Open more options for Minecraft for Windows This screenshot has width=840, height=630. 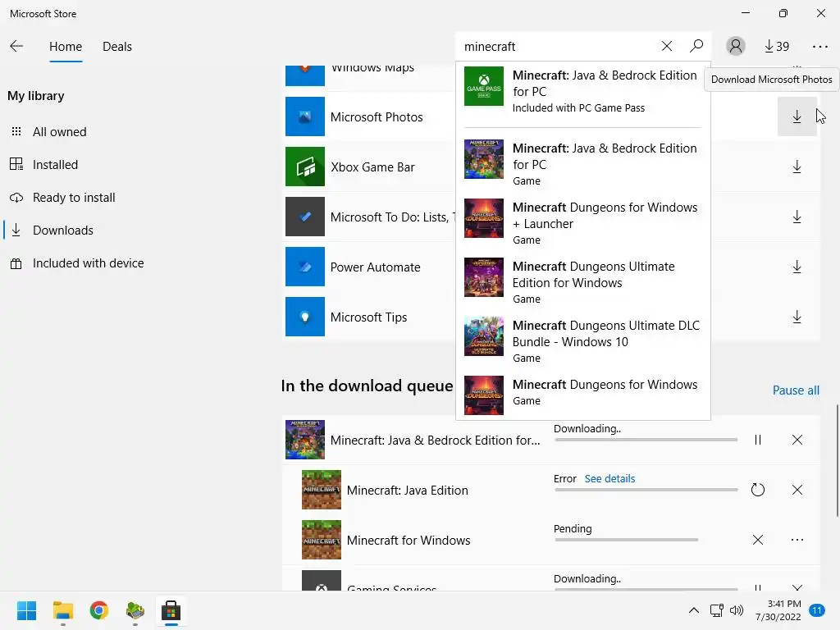[x=797, y=540]
